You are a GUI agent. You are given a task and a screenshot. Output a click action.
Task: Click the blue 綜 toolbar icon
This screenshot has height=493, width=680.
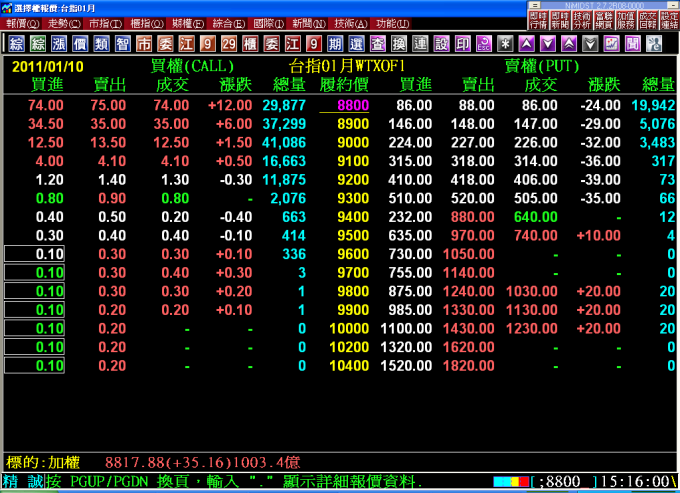point(16,44)
